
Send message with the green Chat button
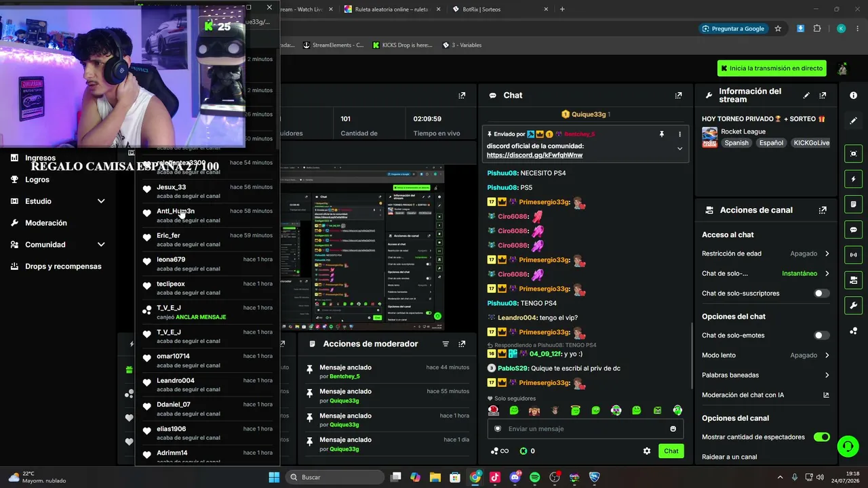[671, 451]
